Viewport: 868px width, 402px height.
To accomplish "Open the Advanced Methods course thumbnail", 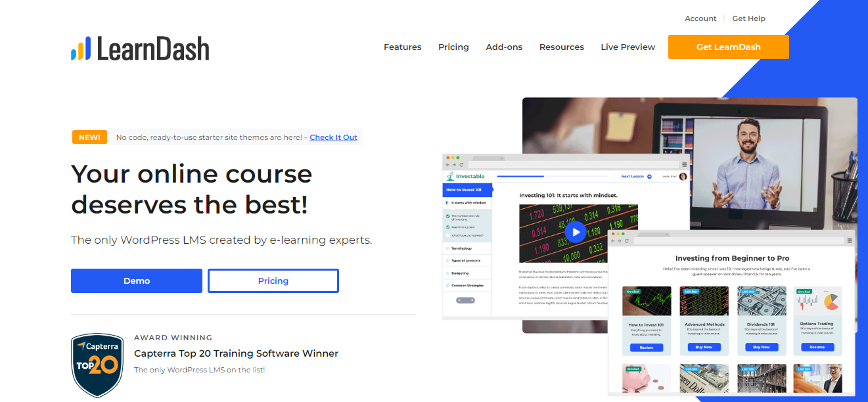I will pos(704,301).
